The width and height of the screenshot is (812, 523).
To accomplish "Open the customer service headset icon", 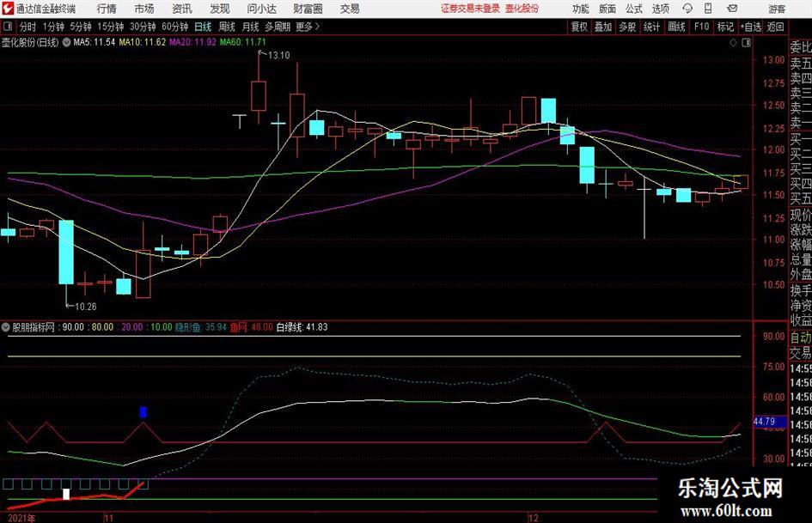I will [687, 9].
